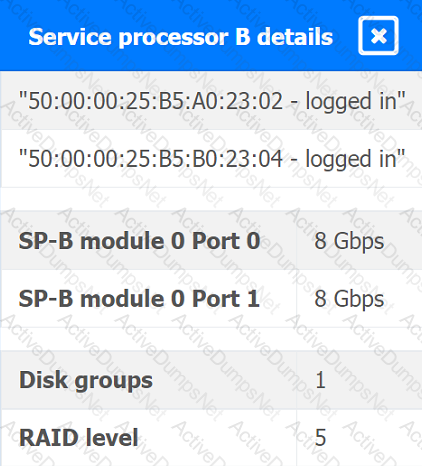The height and width of the screenshot is (466, 422).
Task: Click the blank row above Disk groups
Action: pyautogui.click(x=211, y=339)
